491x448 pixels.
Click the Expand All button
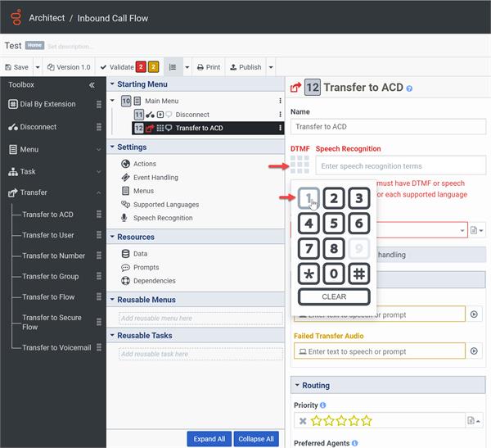(209, 439)
